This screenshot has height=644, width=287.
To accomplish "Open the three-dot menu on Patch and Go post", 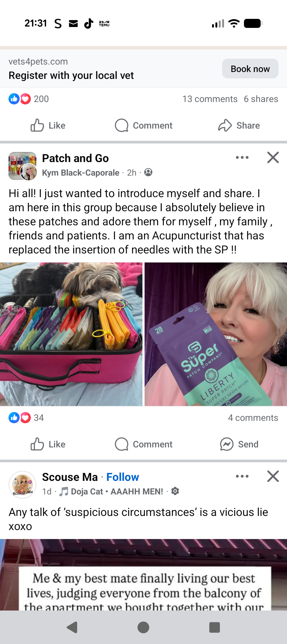I will tap(242, 158).
